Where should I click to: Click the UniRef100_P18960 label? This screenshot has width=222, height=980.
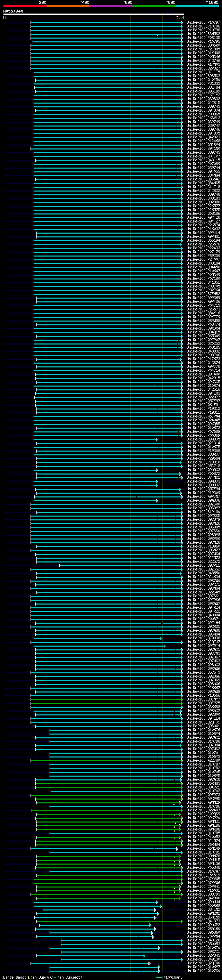203,546
